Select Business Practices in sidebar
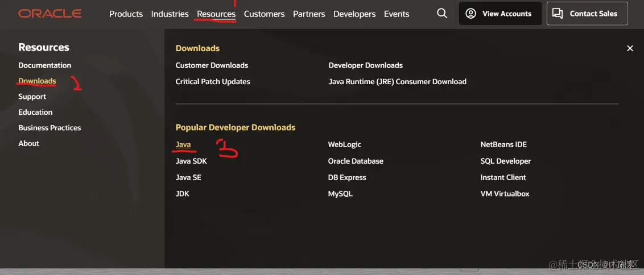The image size is (644, 275). click(49, 128)
